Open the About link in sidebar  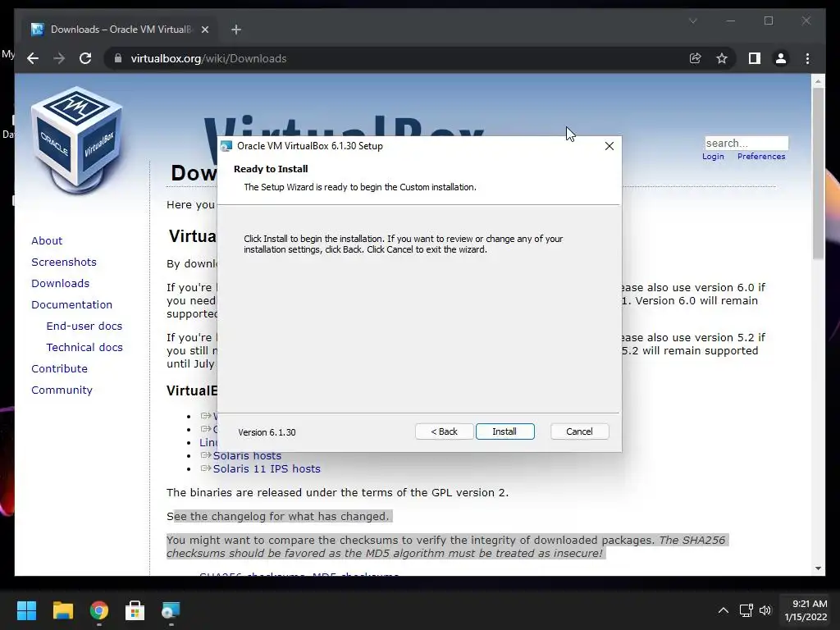pyautogui.click(x=47, y=240)
